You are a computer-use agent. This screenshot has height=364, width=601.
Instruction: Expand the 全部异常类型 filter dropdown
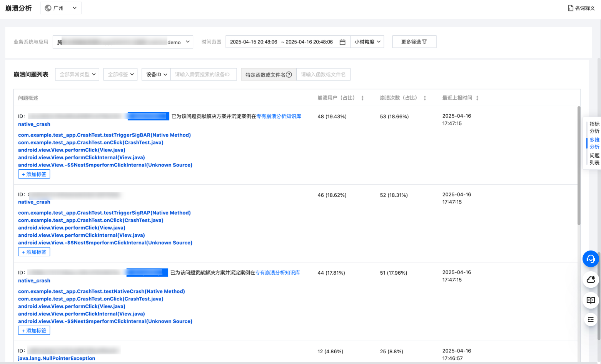point(77,75)
